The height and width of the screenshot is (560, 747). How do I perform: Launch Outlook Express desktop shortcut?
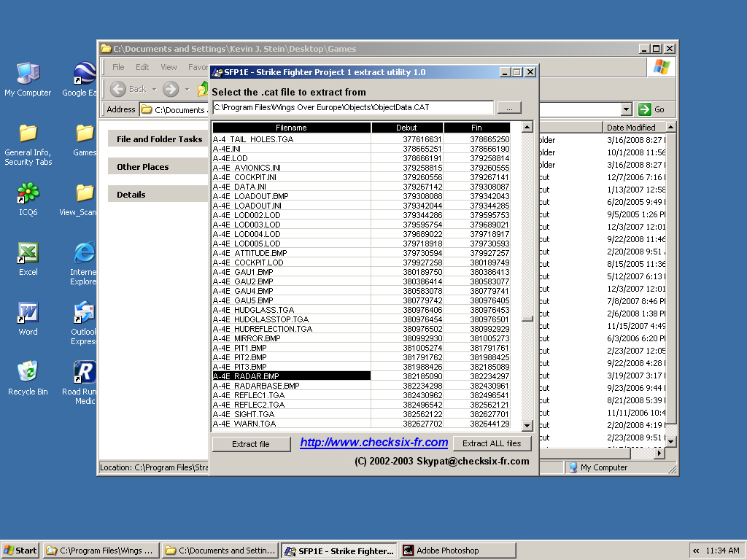click(x=84, y=323)
